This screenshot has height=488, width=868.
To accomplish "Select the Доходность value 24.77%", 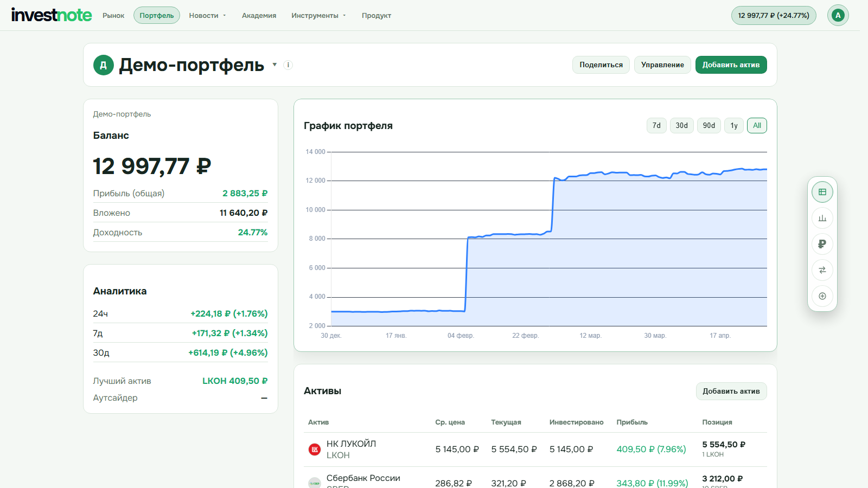I will (x=253, y=233).
